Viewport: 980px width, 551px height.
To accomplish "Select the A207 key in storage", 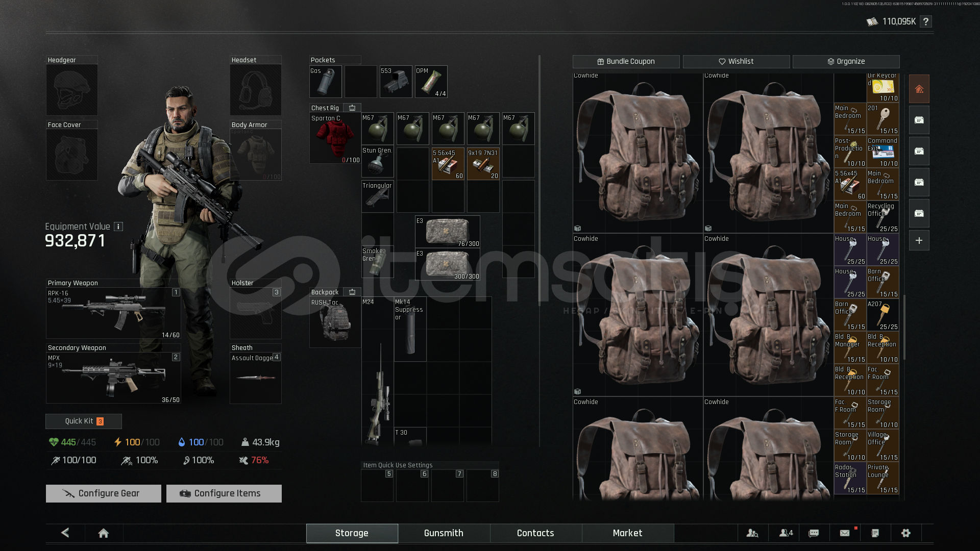I will coord(883,315).
